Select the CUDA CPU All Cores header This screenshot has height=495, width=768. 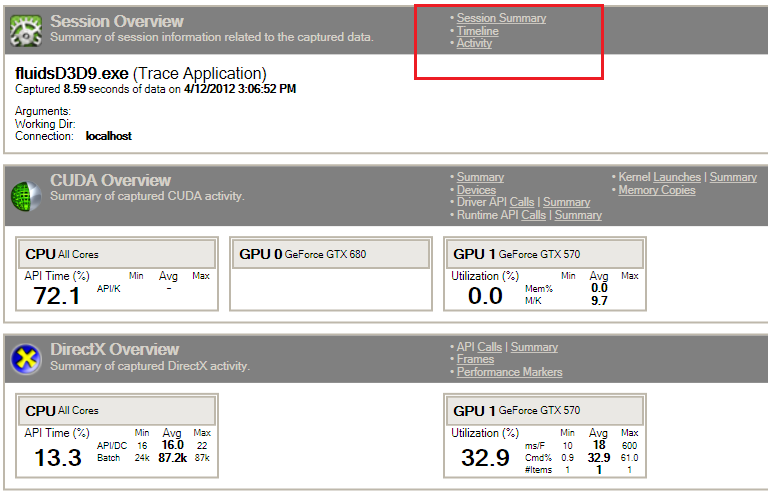(118, 254)
